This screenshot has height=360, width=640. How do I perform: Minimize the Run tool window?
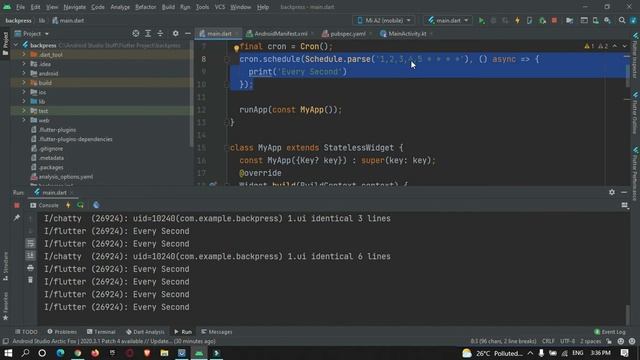tap(624, 192)
